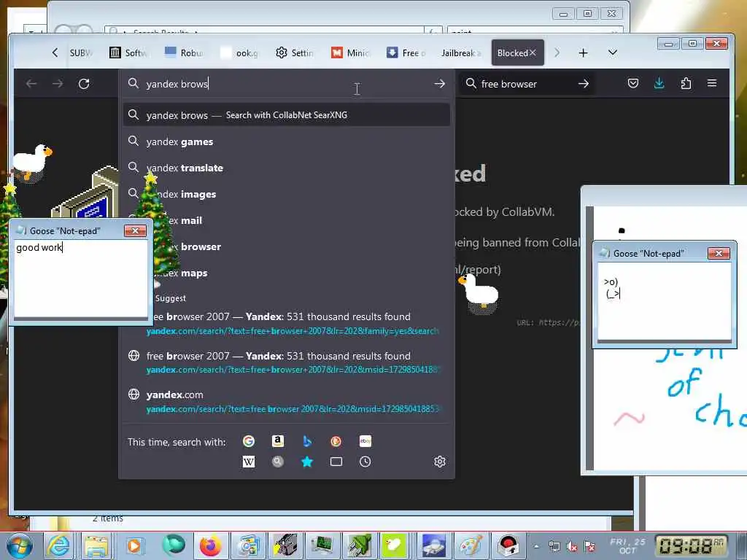Select the yandex translate suggestion

click(286, 168)
